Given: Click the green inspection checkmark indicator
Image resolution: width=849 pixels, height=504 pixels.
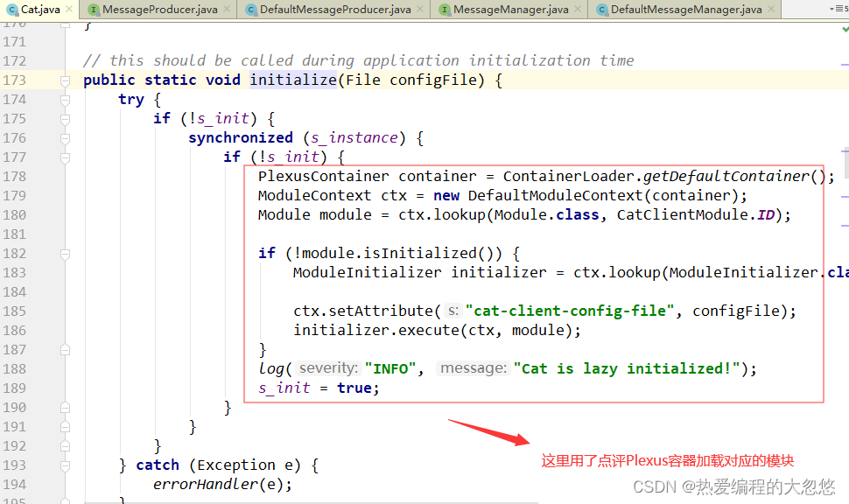Looking at the screenshot, I should pos(845,29).
